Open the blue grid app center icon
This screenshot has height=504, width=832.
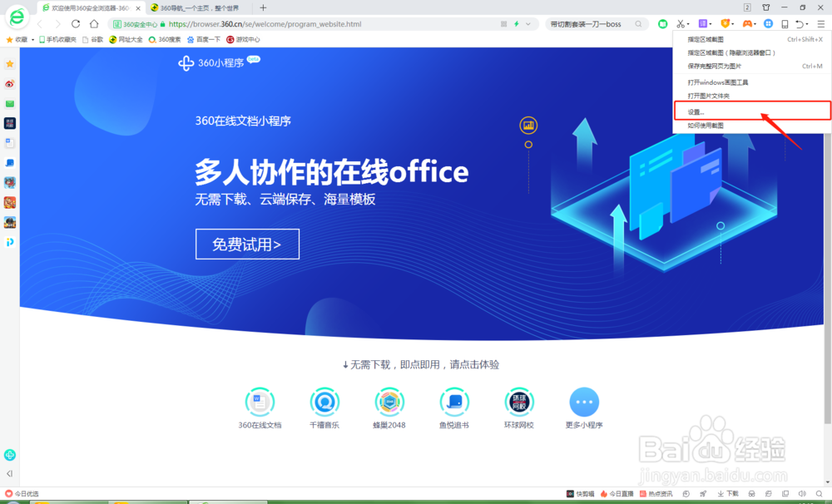pos(768,24)
